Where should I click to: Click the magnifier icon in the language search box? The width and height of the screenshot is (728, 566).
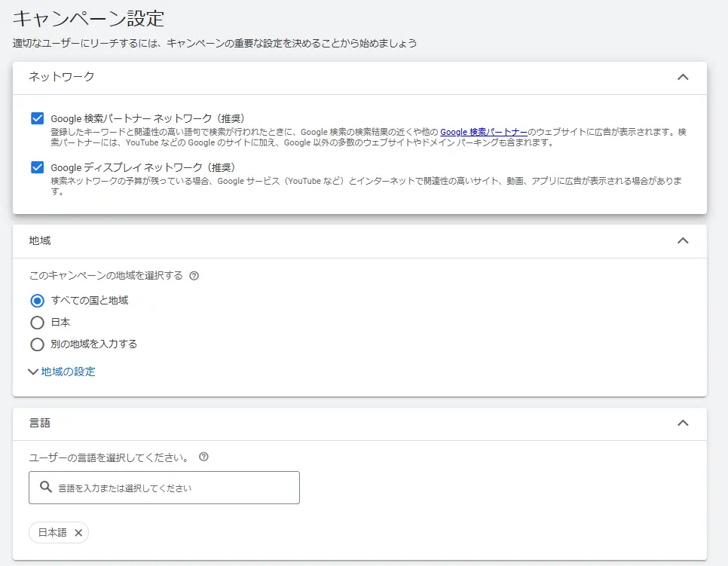(44, 488)
